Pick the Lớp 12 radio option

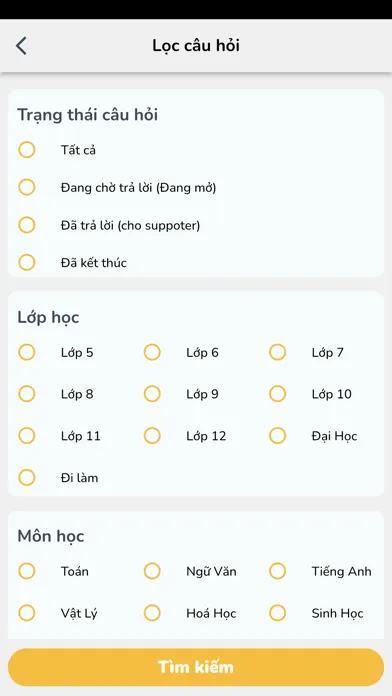[152, 436]
